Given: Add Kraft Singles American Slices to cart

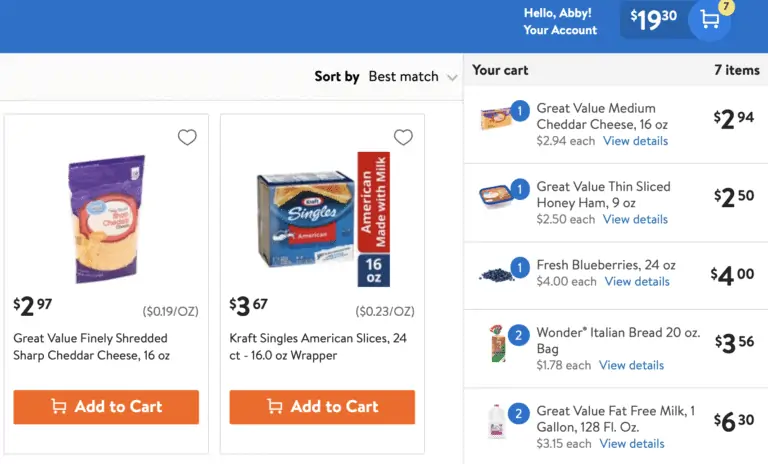Looking at the screenshot, I should point(322,407).
